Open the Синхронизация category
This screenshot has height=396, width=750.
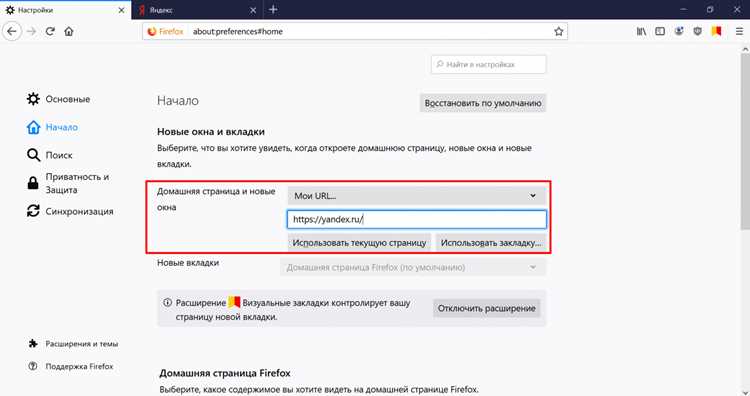click(x=70, y=211)
